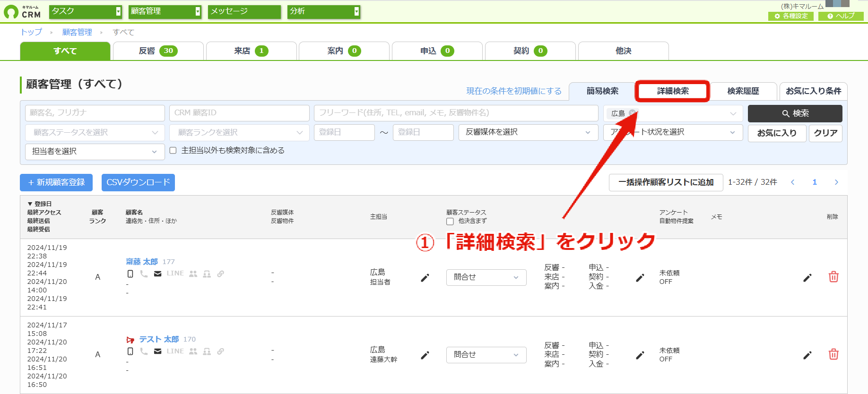Screen dimensions: 868x394
Task: Edit memo pencil in 齋藤 太郎 row
Action: coord(807,278)
